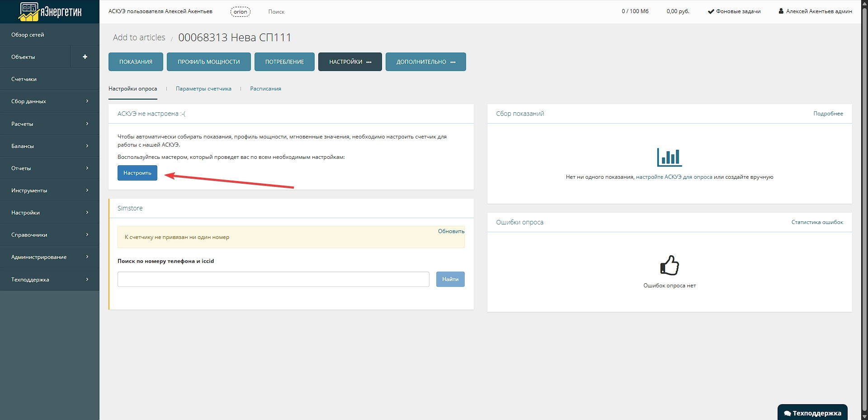Expand the Администрирование sidebar menu

(x=50, y=257)
